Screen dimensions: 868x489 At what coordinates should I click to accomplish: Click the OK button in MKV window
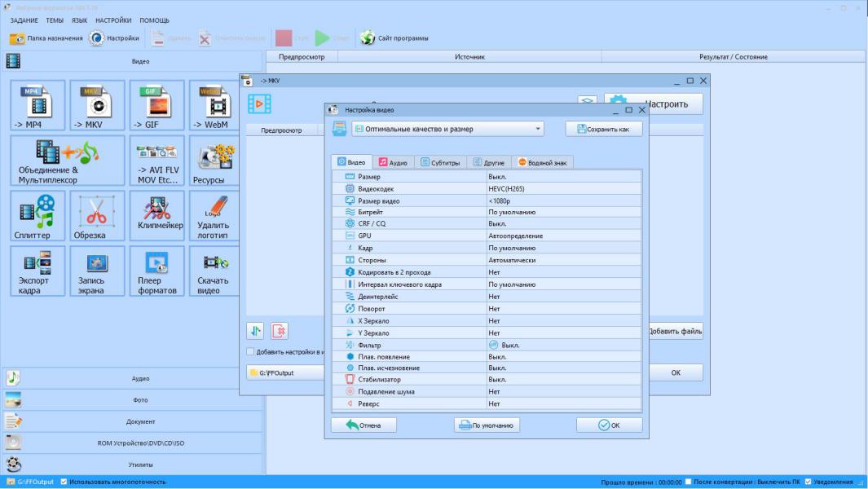click(x=676, y=372)
